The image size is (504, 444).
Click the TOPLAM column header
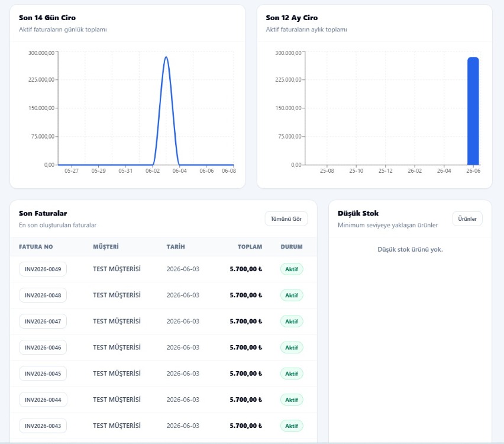click(250, 247)
